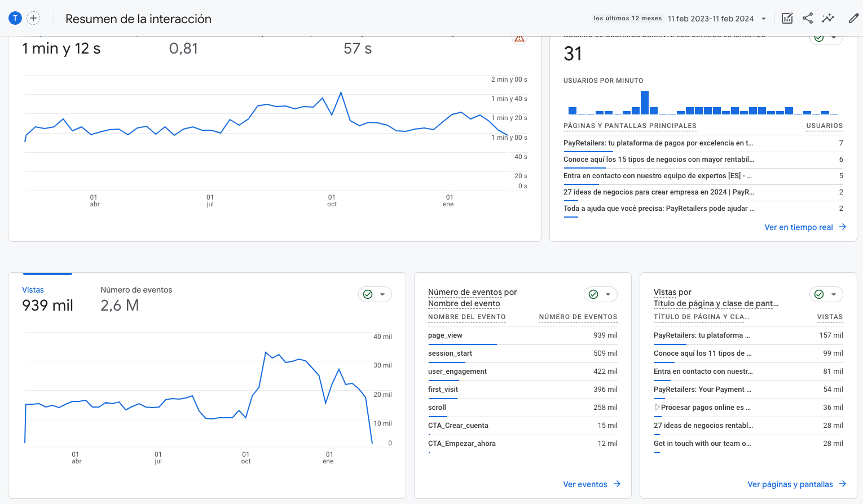Click the pencil edit icon
The height and width of the screenshot is (504, 863).
pyautogui.click(x=853, y=18)
